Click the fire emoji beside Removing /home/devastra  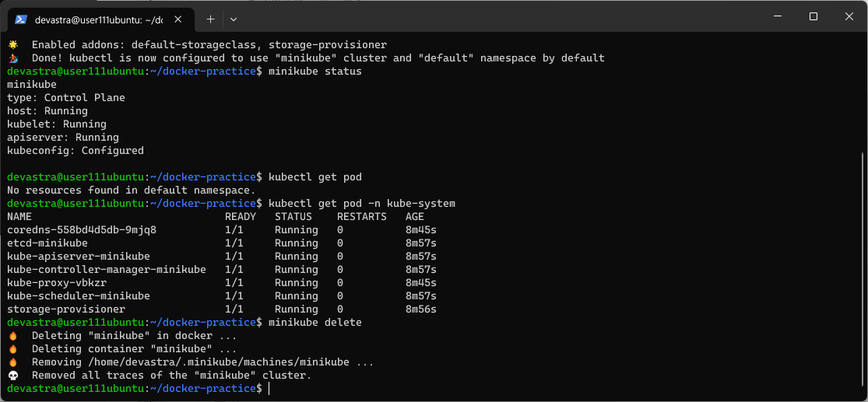click(x=13, y=362)
